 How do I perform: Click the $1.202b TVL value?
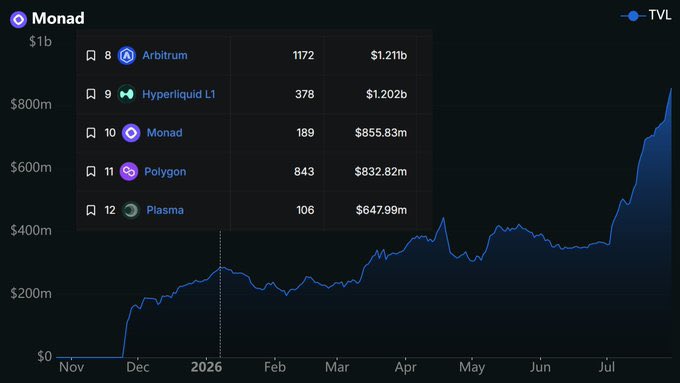[x=386, y=94]
